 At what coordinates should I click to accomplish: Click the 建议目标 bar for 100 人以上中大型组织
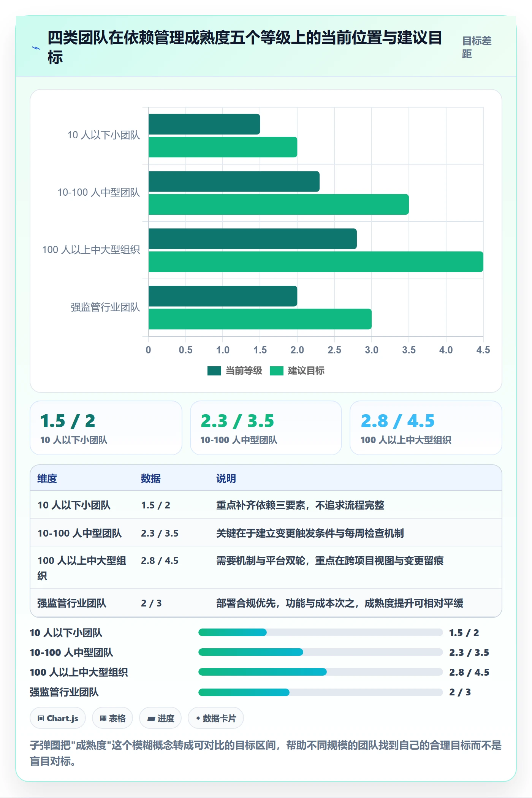pos(316,262)
